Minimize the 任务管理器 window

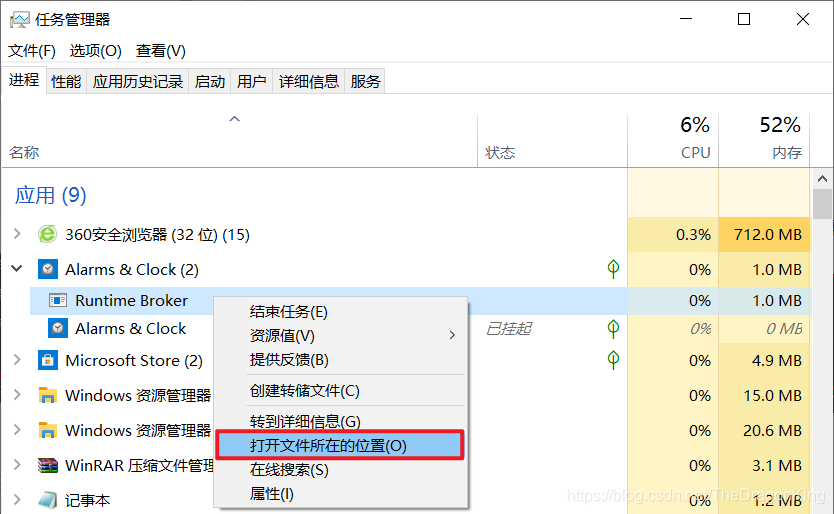coord(686,19)
